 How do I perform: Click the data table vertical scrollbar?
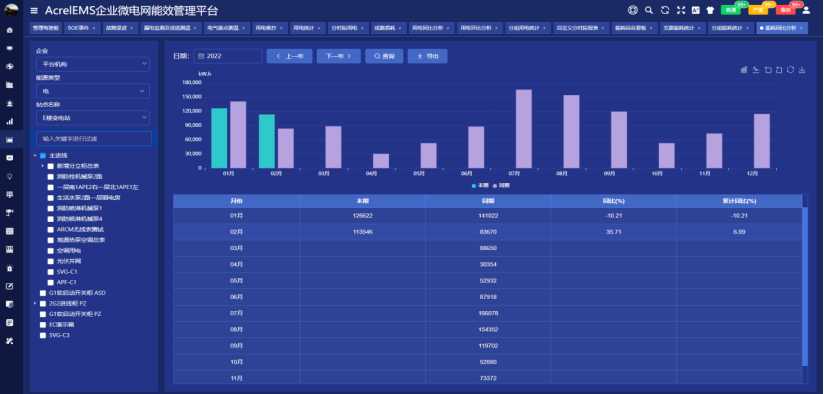[x=805, y=286]
